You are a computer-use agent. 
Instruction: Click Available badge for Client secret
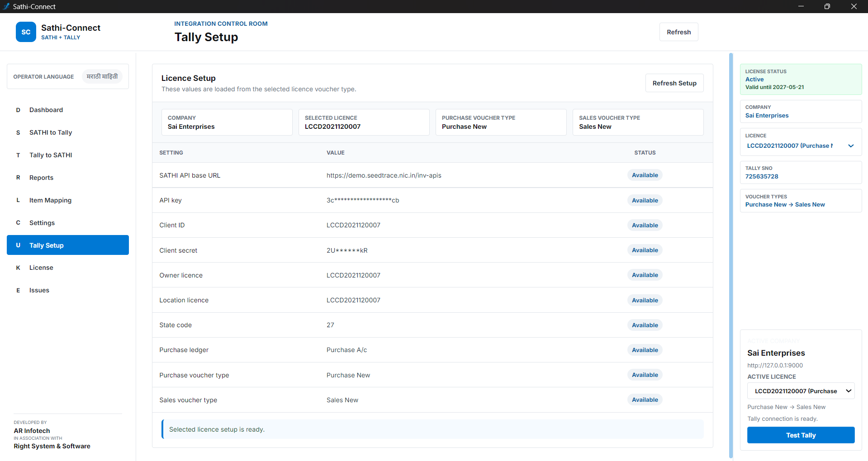[645, 250]
